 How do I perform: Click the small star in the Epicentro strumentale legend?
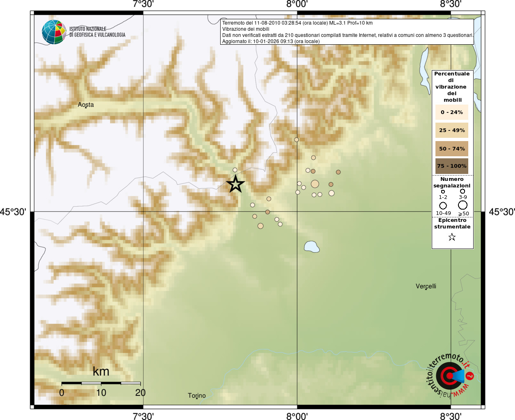point(452,237)
